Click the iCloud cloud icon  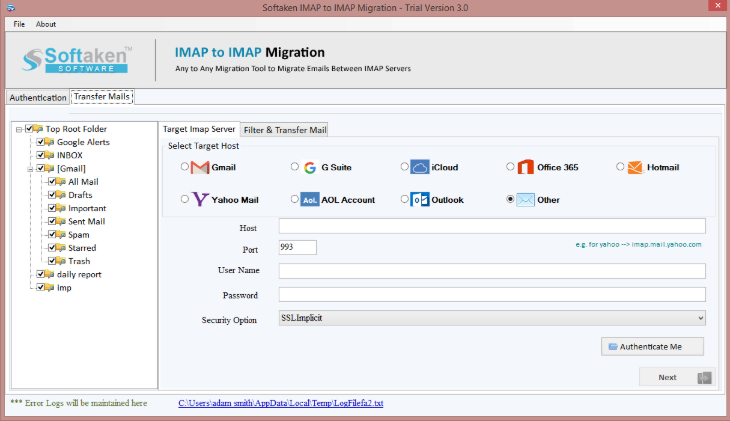click(419, 167)
